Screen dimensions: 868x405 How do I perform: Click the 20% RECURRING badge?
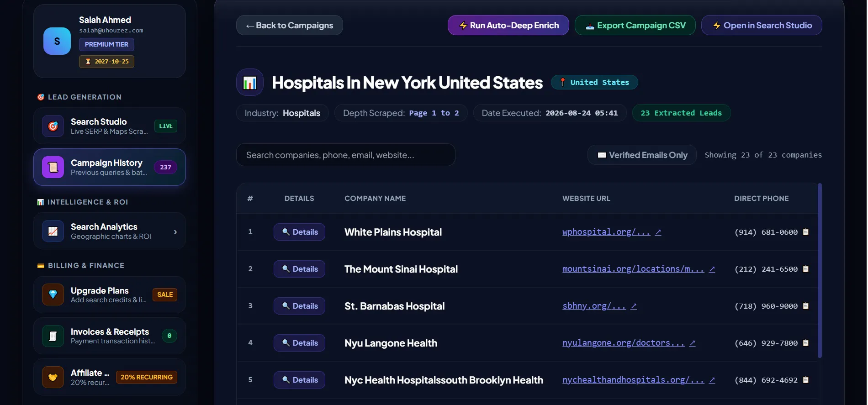point(147,377)
